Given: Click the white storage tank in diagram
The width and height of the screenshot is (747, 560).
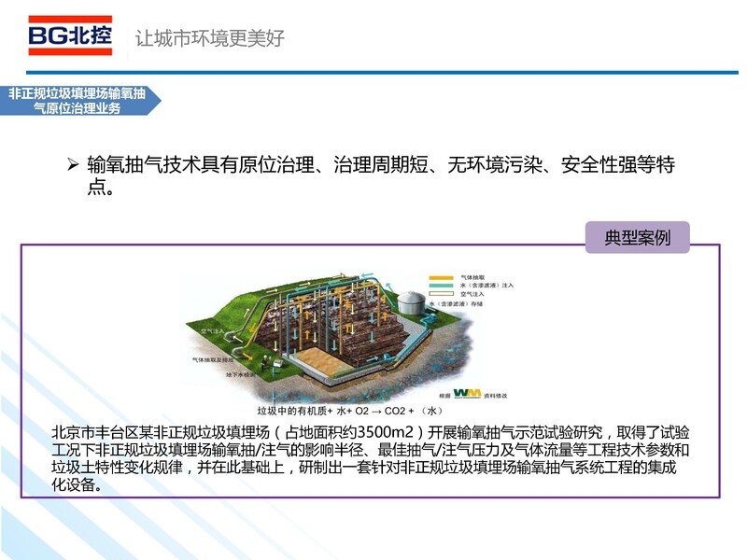Looking at the screenshot, I should pyautogui.click(x=409, y=301).
